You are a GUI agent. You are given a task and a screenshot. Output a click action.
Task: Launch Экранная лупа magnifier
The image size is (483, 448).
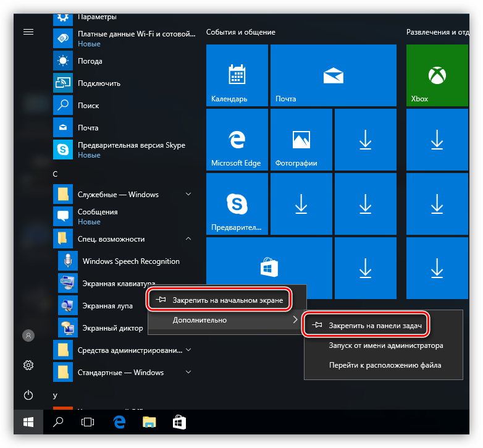pyautogui.click(x=102, y=305)
